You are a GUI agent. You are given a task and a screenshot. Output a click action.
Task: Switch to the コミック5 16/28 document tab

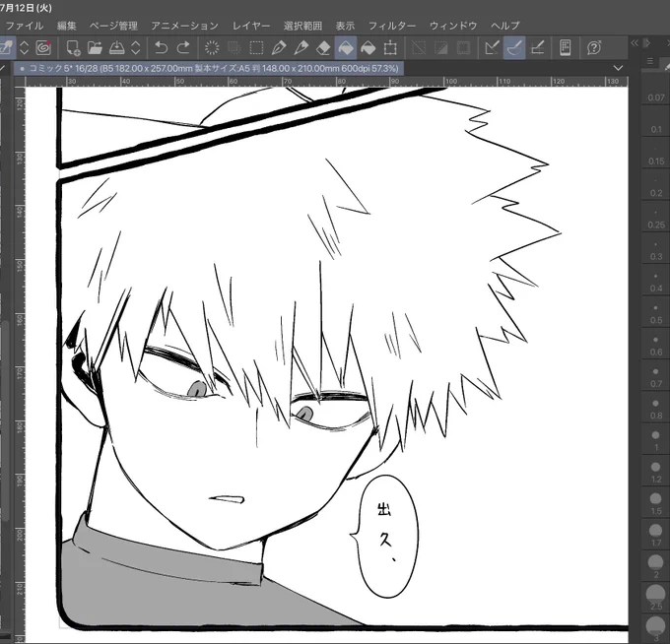(x=209, y=68)
